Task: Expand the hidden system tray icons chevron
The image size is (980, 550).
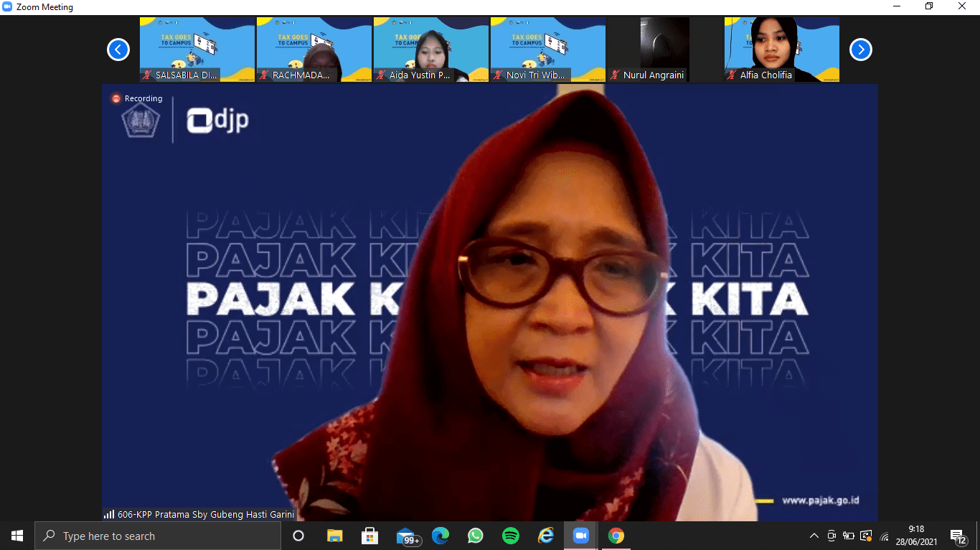Action: click(x=814, y=536)
